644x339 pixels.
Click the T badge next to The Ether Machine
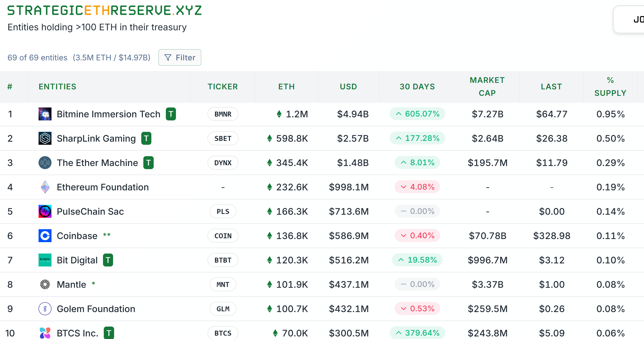pos(149,163)
